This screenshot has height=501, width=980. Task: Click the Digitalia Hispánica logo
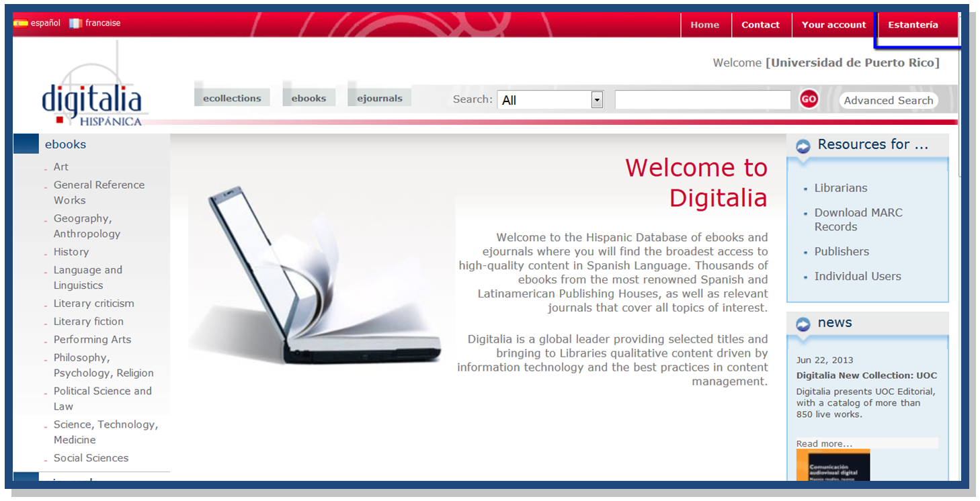point(92,101)
